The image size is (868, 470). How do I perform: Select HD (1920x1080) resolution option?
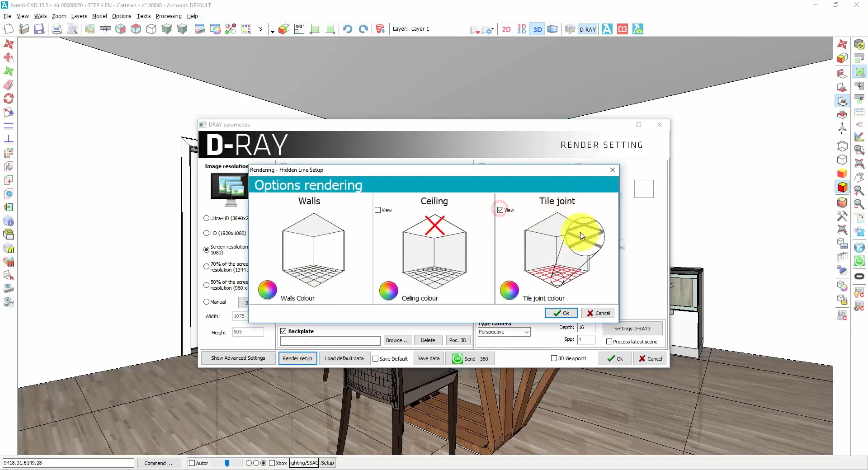[x=207, y=233]
